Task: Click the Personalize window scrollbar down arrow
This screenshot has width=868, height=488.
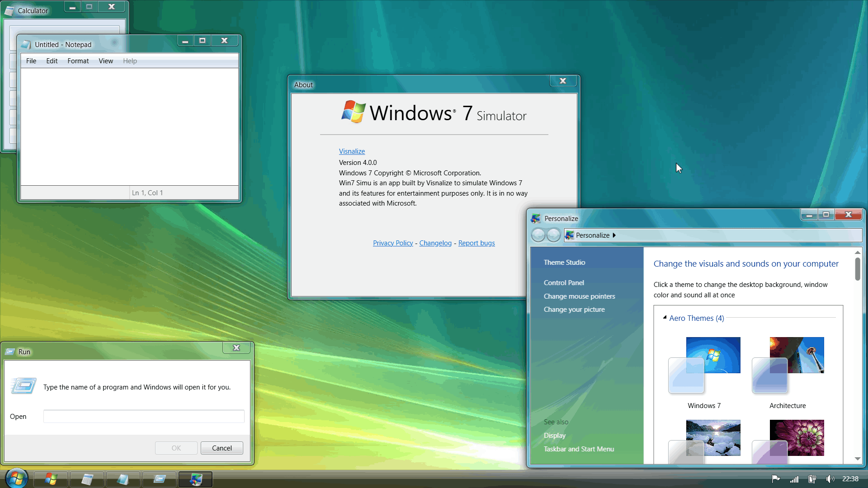Action: 858,459
